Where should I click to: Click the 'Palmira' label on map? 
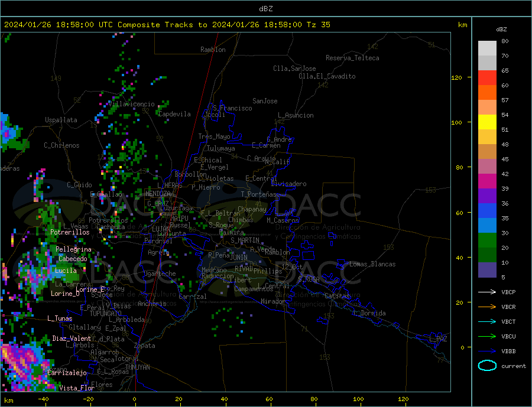[x=232, y=233]
